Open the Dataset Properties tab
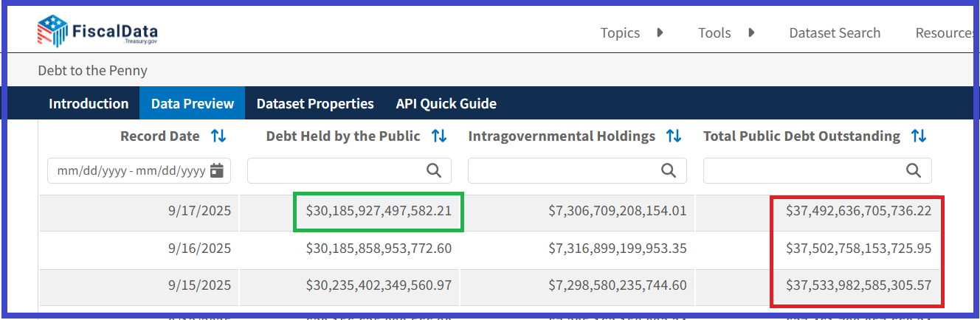The width and height of the screenshot is (980, 320). coord(315,104)
